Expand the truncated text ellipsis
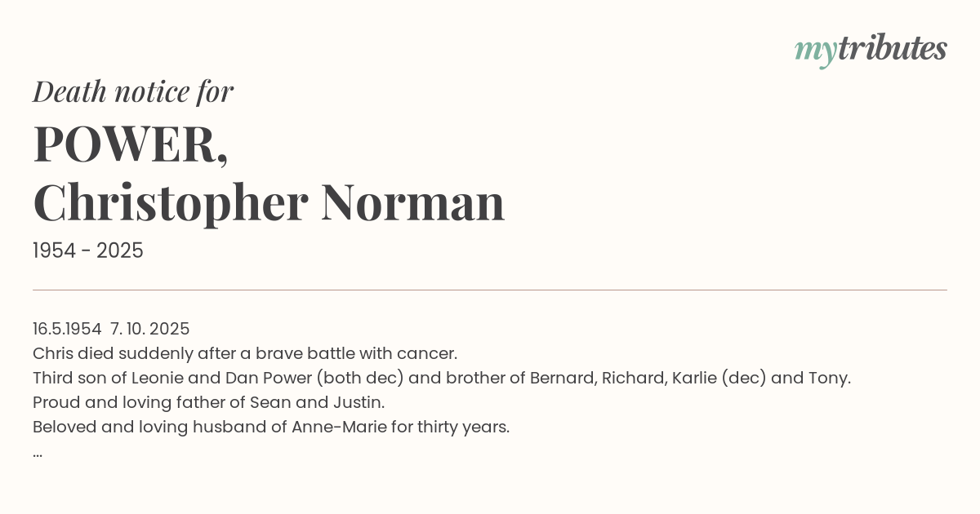Screen dimensions: 980x514 (38, 452)
